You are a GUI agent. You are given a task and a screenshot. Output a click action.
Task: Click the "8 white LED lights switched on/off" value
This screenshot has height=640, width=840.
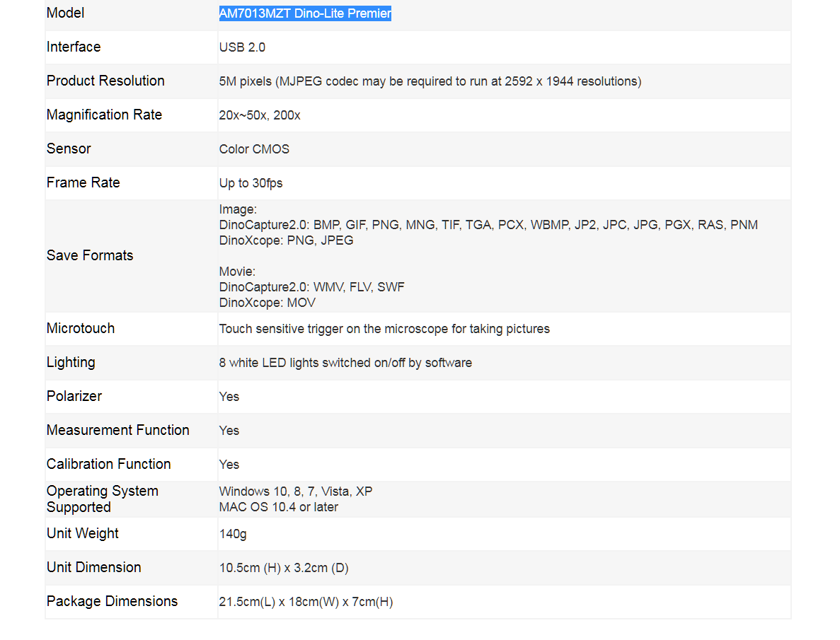[345, 363]
